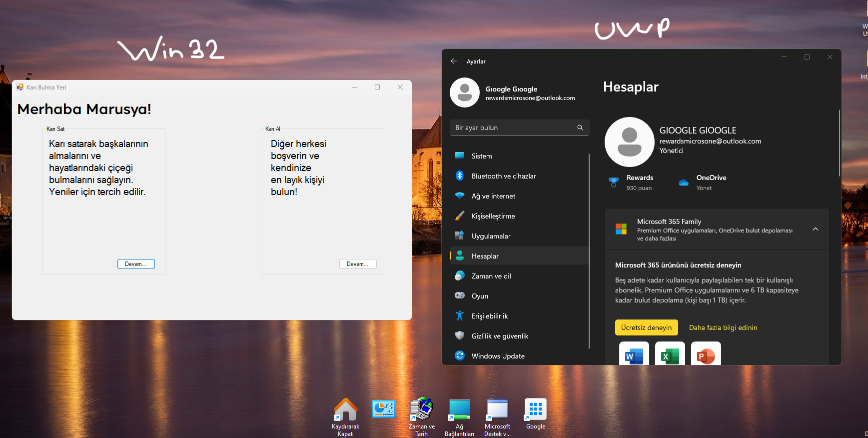
Task: Open Daha fazla bilgi edinin link
Action: (x=723, y=327)
